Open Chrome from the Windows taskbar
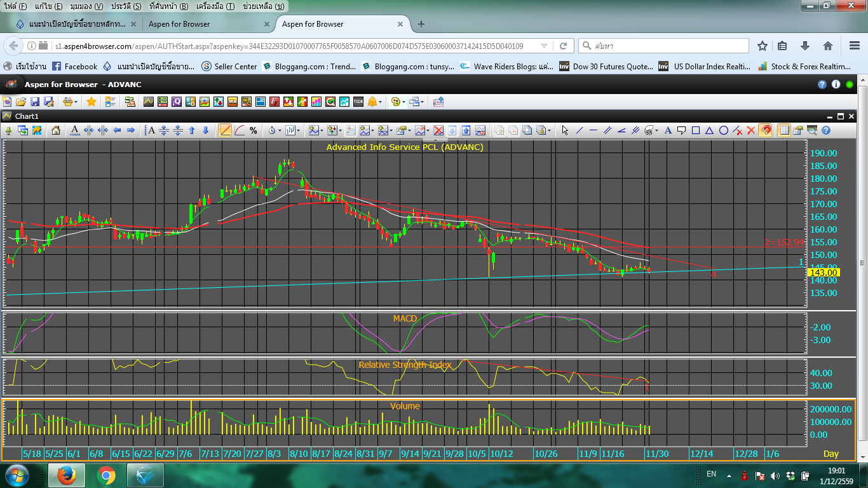 pyautogui.click(x=106, y=475)
